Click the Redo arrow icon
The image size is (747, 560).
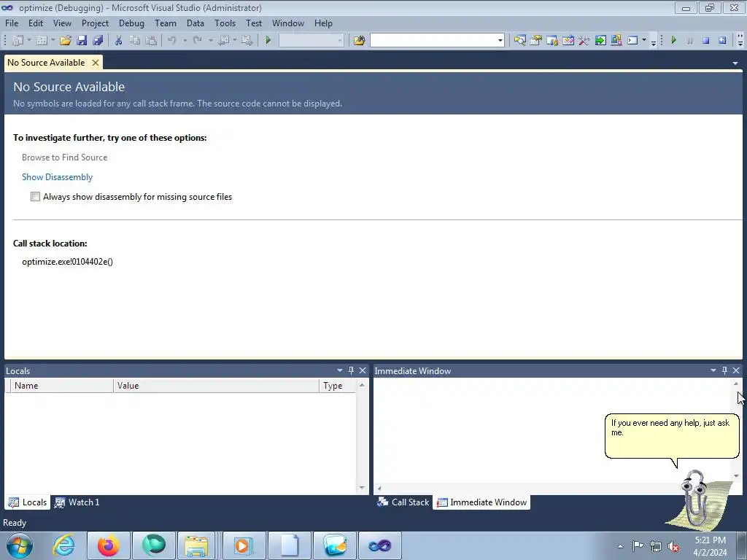tap(197, 41)
